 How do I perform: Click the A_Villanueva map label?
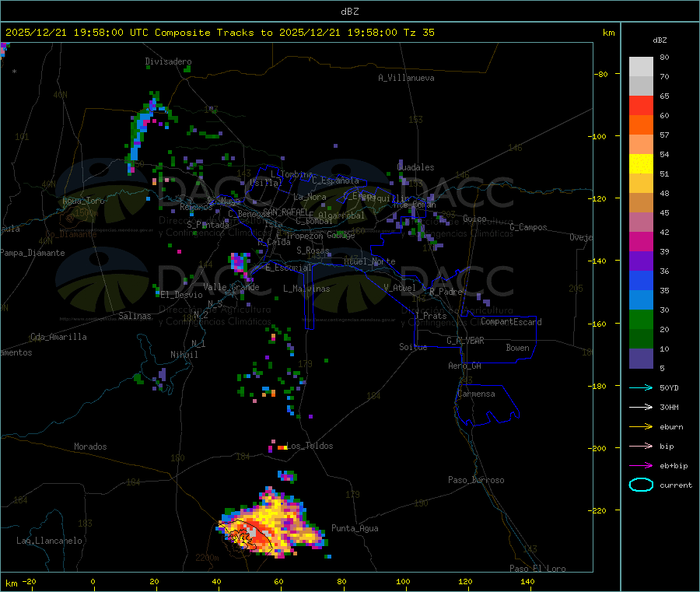pyautogui.click(x=406, y=78)
